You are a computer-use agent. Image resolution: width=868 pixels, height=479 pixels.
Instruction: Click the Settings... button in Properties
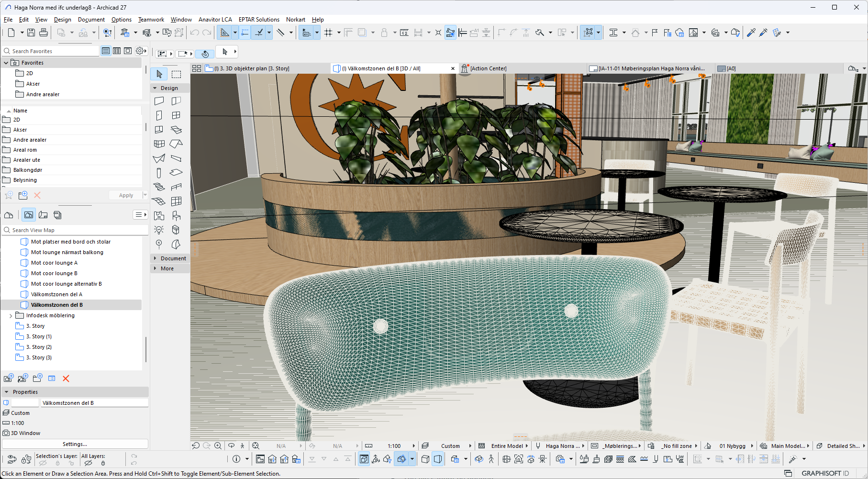(75, 444)
